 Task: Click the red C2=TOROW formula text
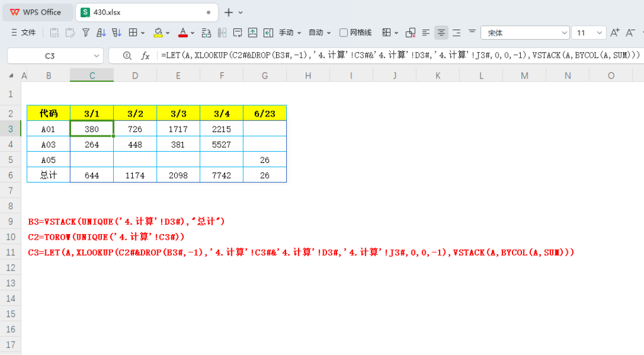(x=106, y=237)
